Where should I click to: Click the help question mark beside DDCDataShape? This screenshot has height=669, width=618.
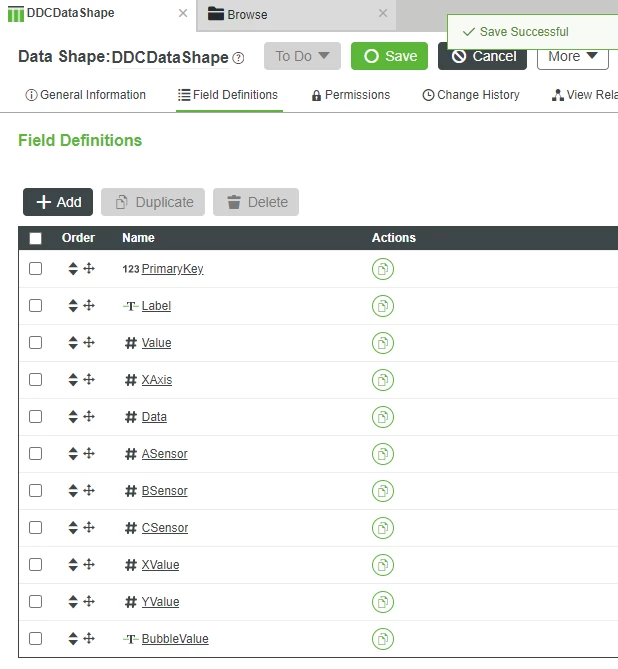pyautogui.click(x=239, y=58)
